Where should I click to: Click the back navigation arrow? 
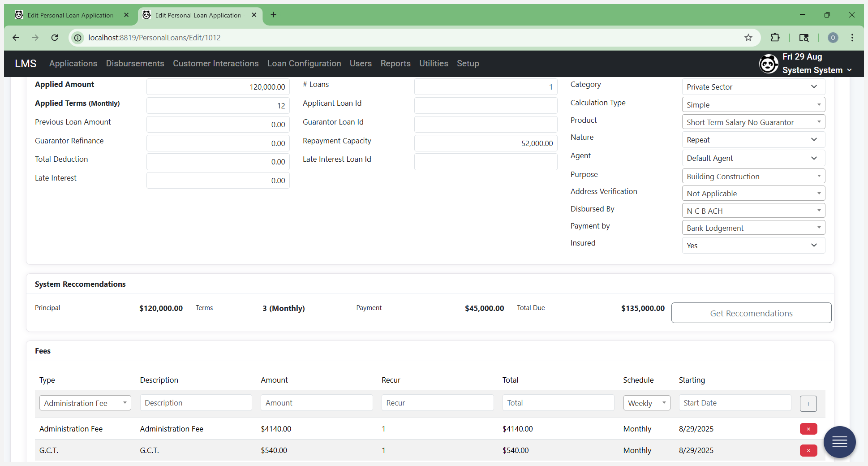click(16, 38)
